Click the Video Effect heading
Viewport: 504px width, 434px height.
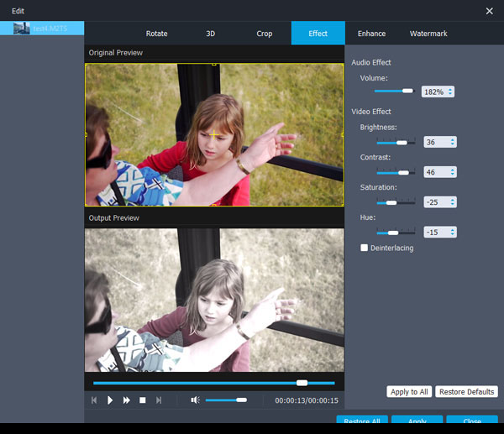coord(371,112)
